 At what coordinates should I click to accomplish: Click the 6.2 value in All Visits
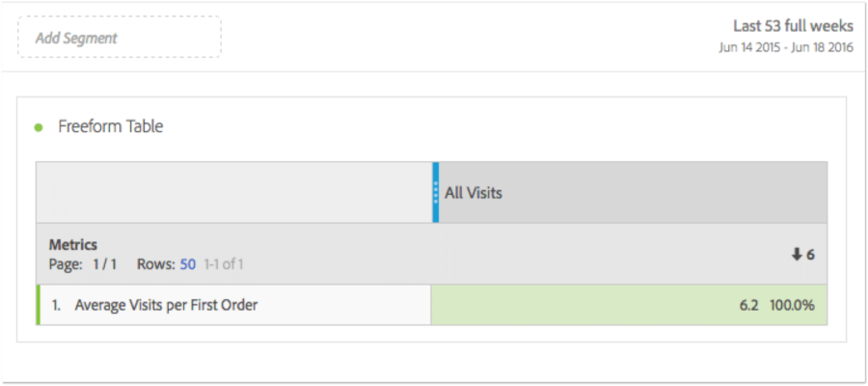coord(748,305)
